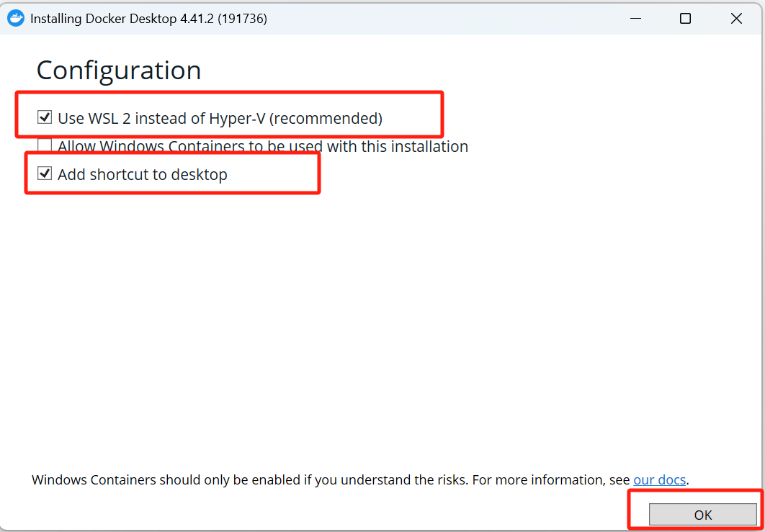Click 'Installing Docker Desktop 4.41.2 (191736)' title text

point(148,19)
